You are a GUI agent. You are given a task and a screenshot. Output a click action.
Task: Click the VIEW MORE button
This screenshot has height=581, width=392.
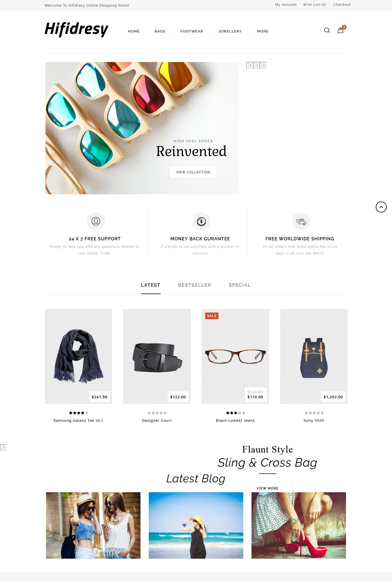(x=267, y=488)
